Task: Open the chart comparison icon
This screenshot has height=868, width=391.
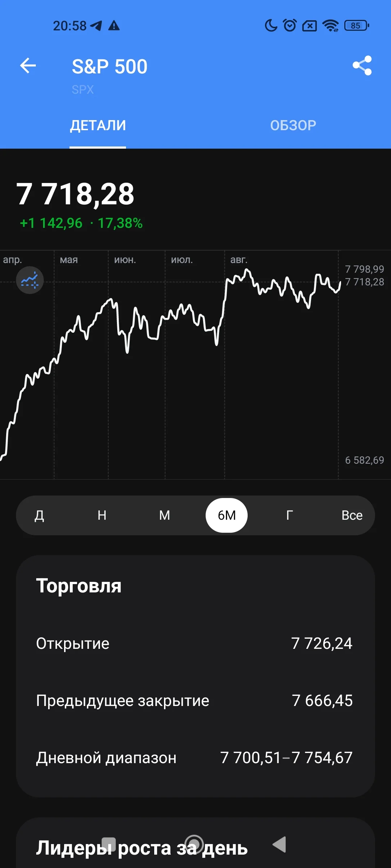Action: 30,280
